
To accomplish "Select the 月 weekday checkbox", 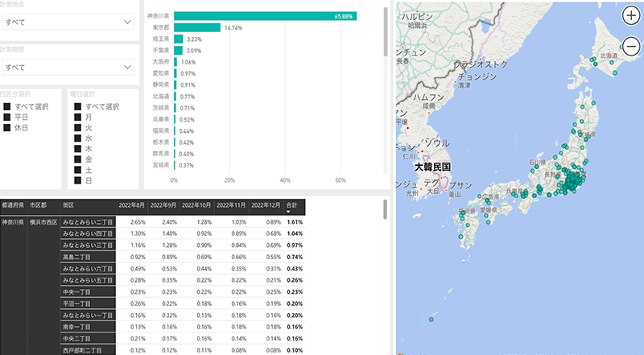I will point(77,117).
